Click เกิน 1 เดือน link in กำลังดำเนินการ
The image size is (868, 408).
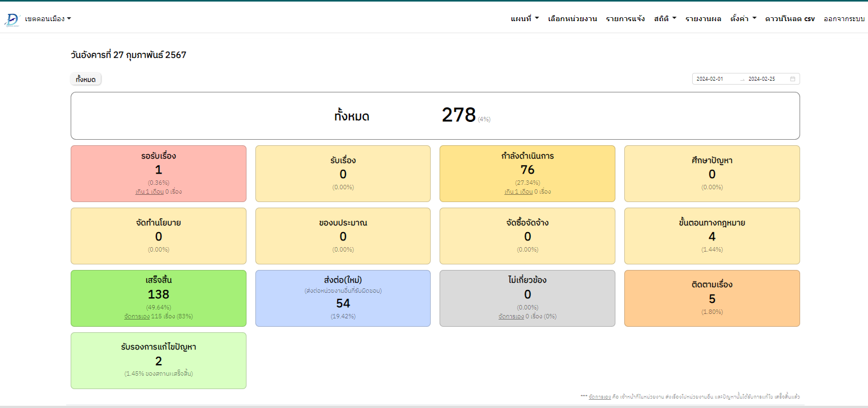519,191
